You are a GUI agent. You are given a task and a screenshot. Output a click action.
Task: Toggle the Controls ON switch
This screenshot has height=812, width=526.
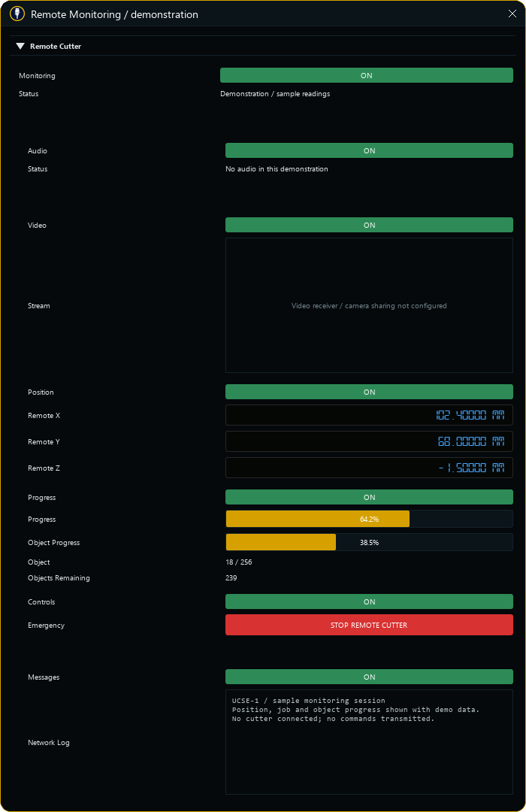(x=369, y=601)
